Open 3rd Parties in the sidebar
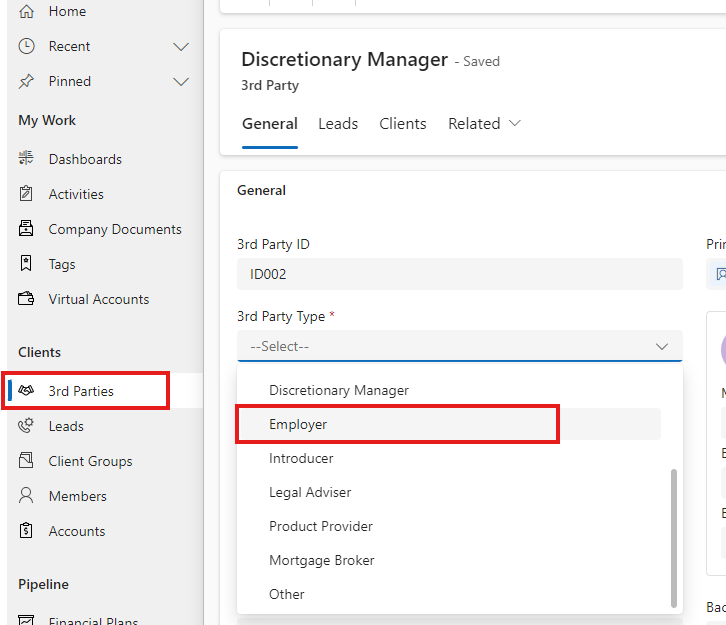 pyautogui.click(x=81, y=391)
